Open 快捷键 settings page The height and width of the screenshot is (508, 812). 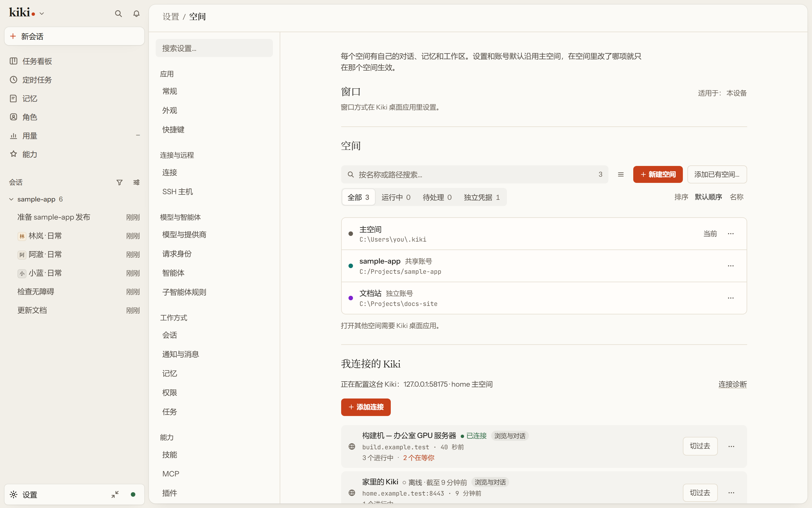[x=214, y=129]
